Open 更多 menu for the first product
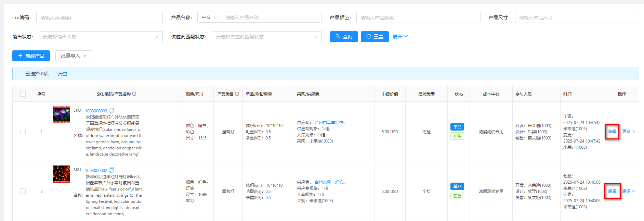The width and height of the screenshot is (644, 221). click(628, 132)
